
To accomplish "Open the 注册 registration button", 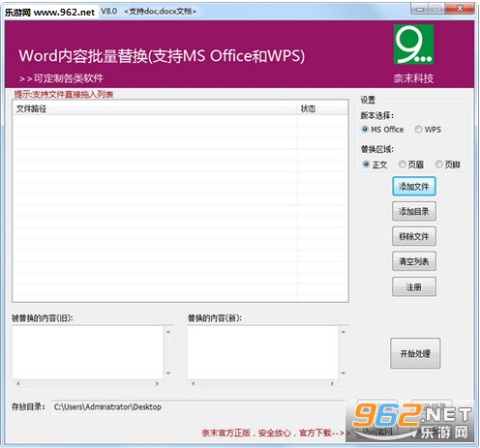I will coord(414,286).
